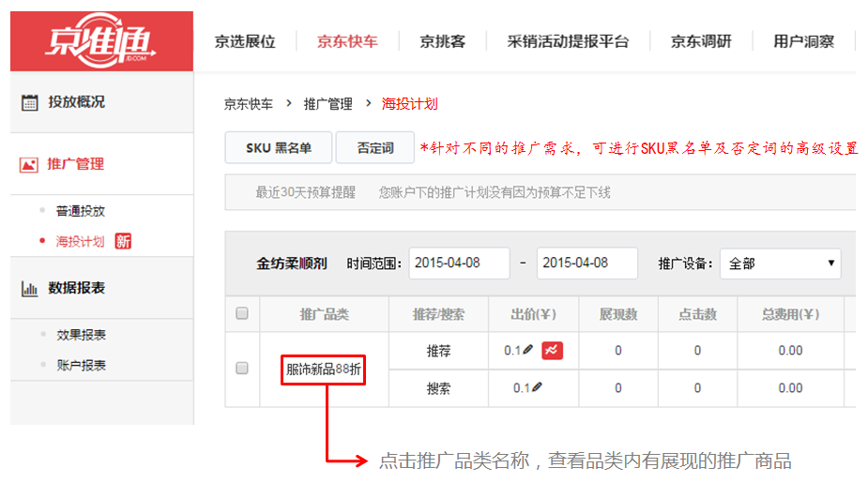The width and height of the screenshot is (868, 483).
Task: Click the 0.00 total cost in 推荐 row
Action: coord(790,351)
